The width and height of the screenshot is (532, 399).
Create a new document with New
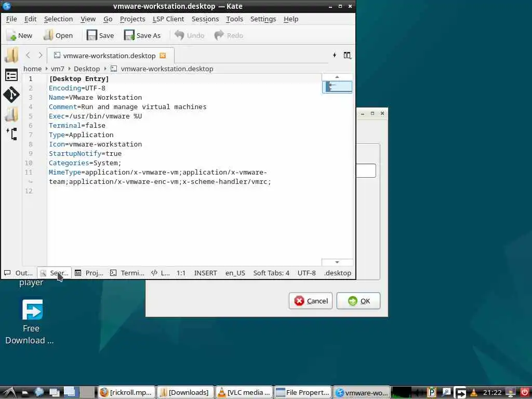click(19, 35)
